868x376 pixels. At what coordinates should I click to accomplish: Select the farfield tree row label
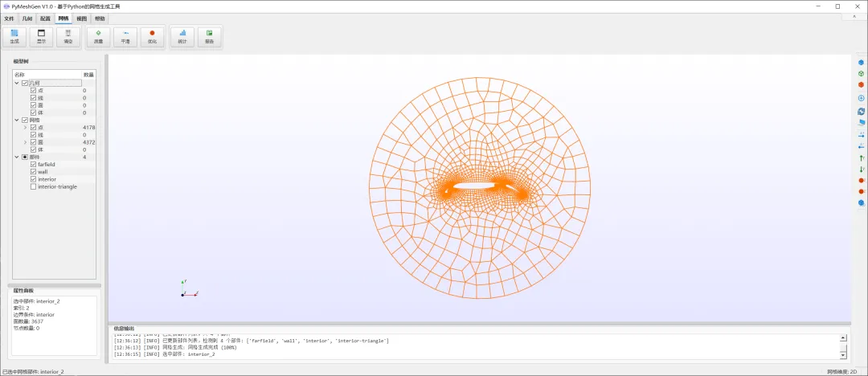tap(47, 165)
